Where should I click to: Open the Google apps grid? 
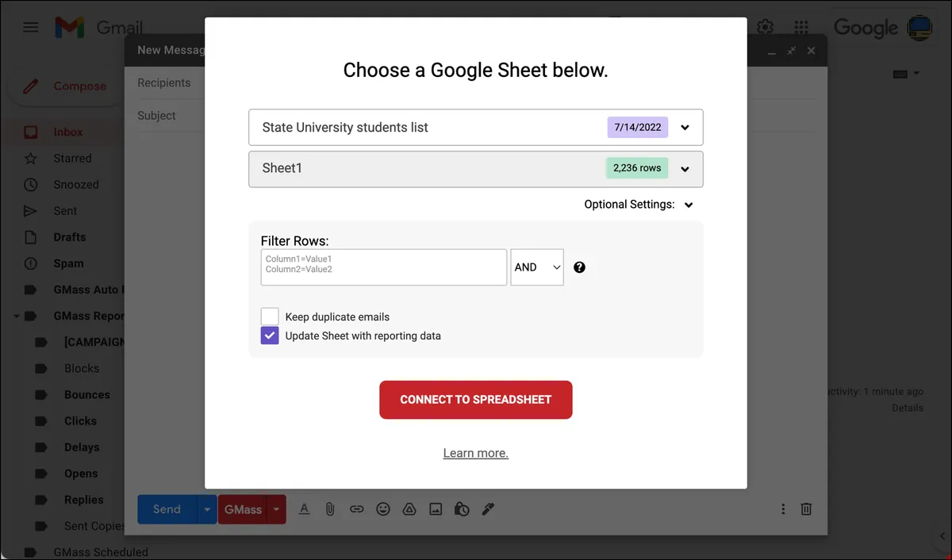click(802, 27)
